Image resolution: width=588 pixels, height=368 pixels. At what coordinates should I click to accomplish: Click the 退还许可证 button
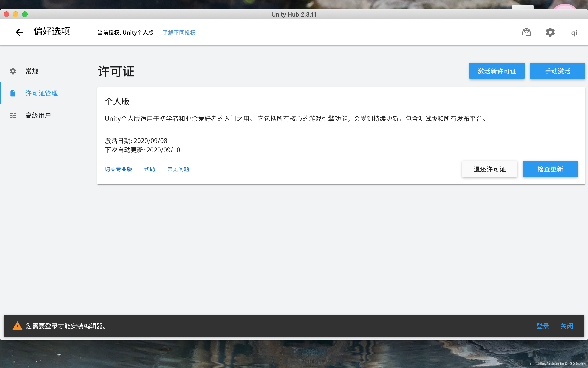490,169
